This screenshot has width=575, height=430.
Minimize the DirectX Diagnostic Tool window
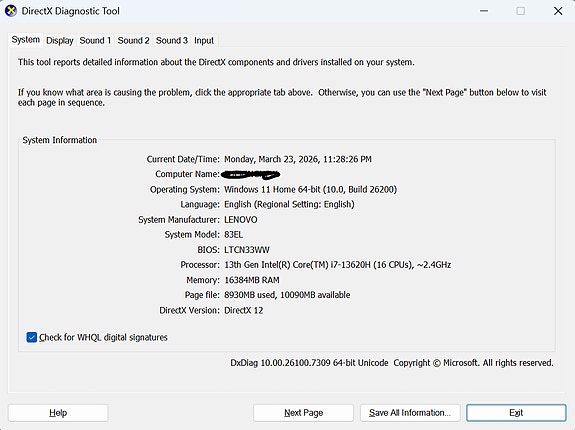click(x=484, y=11)
